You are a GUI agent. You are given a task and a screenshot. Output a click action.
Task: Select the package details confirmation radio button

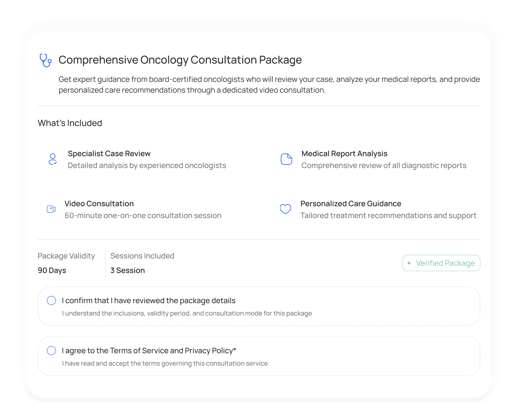coord(51,301)
